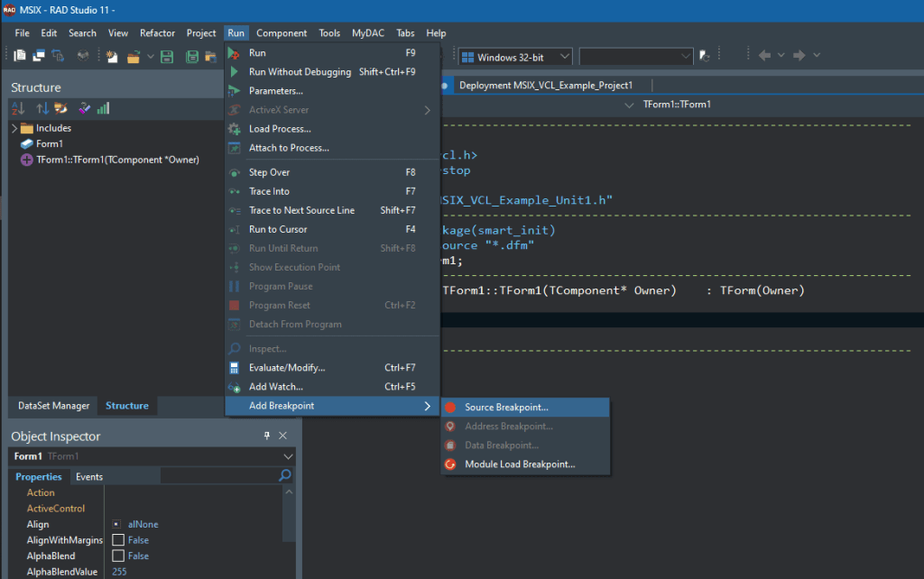Choose Parameters... in Run menu
This screenshot has height=579, width=924.
[332, 91]
